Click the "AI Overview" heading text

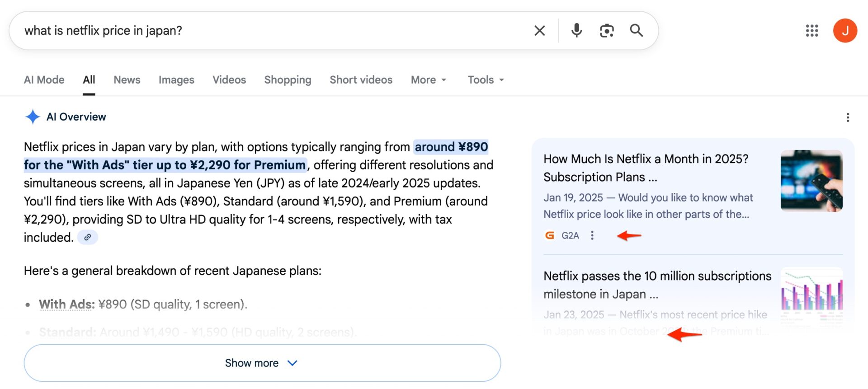[76, 117]
